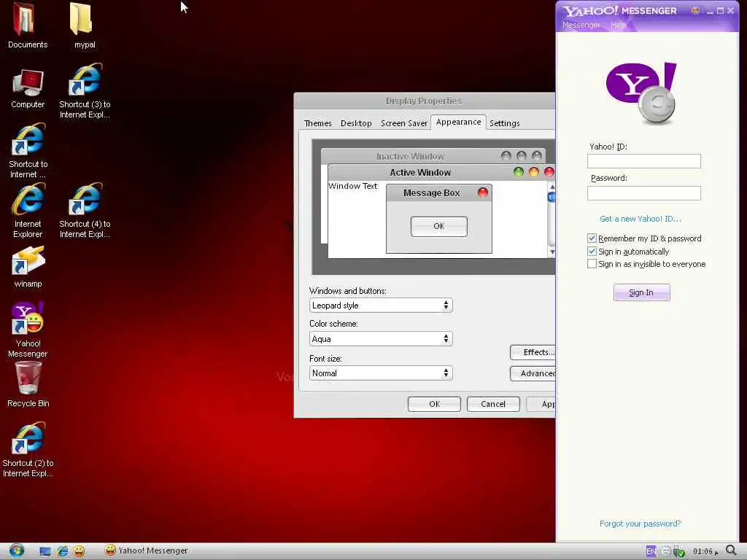
Task: Select Shortcut (4) to Internet Explorer icon
Action: (85, 211)
